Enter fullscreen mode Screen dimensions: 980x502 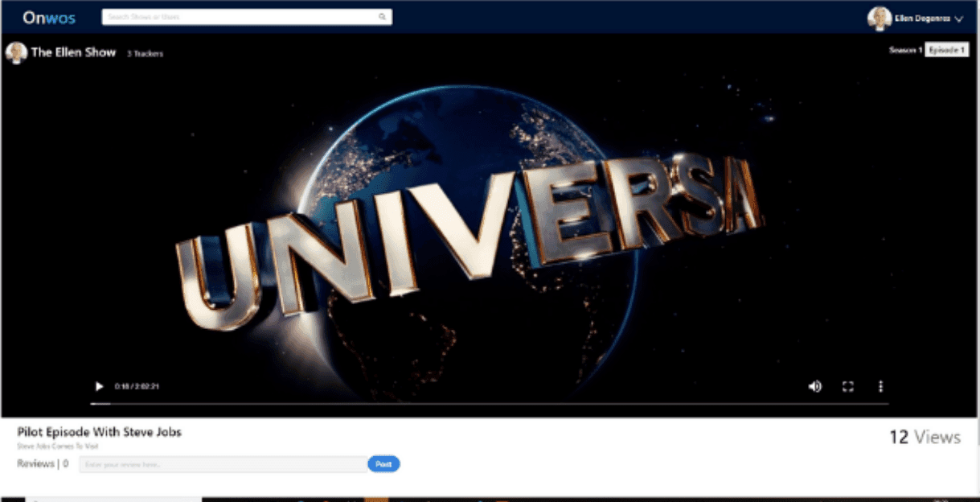pyautogui.click(x=847, y=386)
